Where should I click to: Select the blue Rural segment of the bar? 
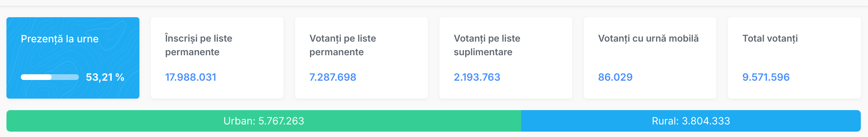[691, 121]
